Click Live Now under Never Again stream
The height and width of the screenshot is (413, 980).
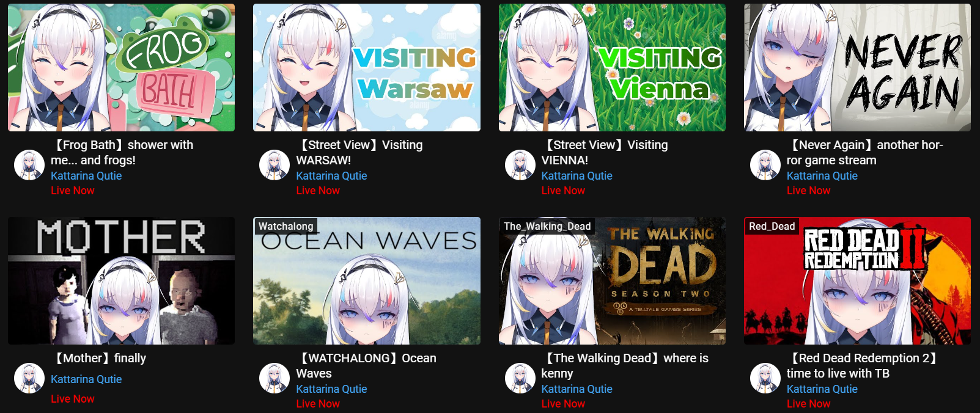[x=808, y=191]
